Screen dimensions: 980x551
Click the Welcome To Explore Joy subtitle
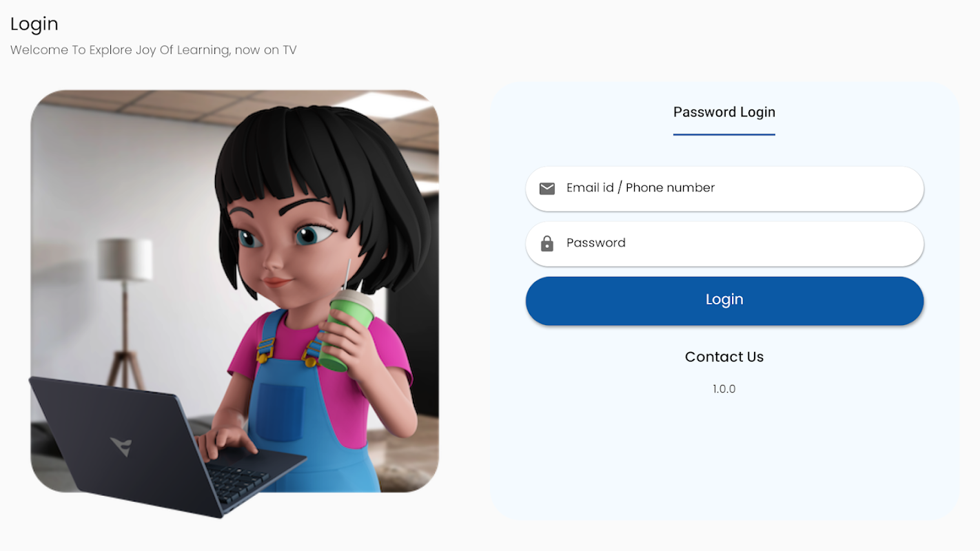(x=153, y=50)
